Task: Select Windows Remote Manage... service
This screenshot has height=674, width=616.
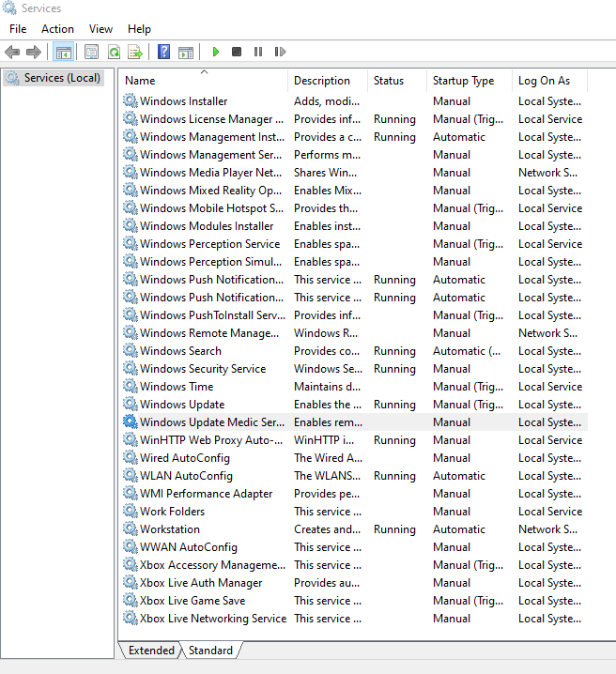Action: pyautogui.click(x=355, y=332)
